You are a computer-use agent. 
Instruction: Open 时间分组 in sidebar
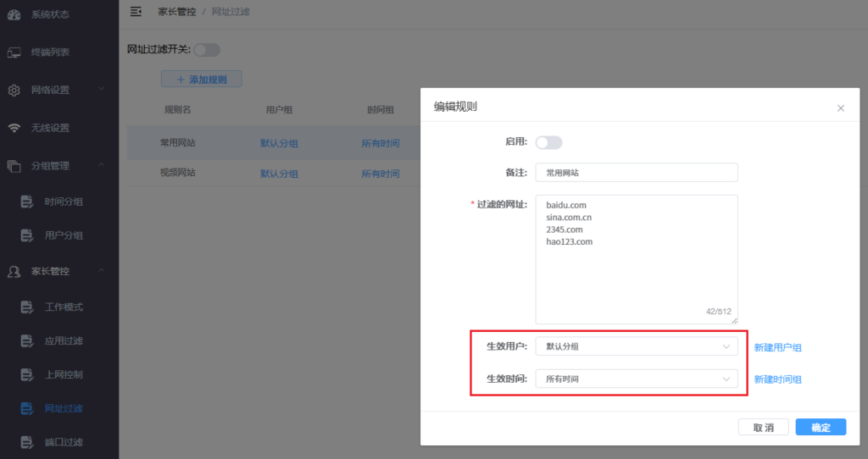(64, 202)
